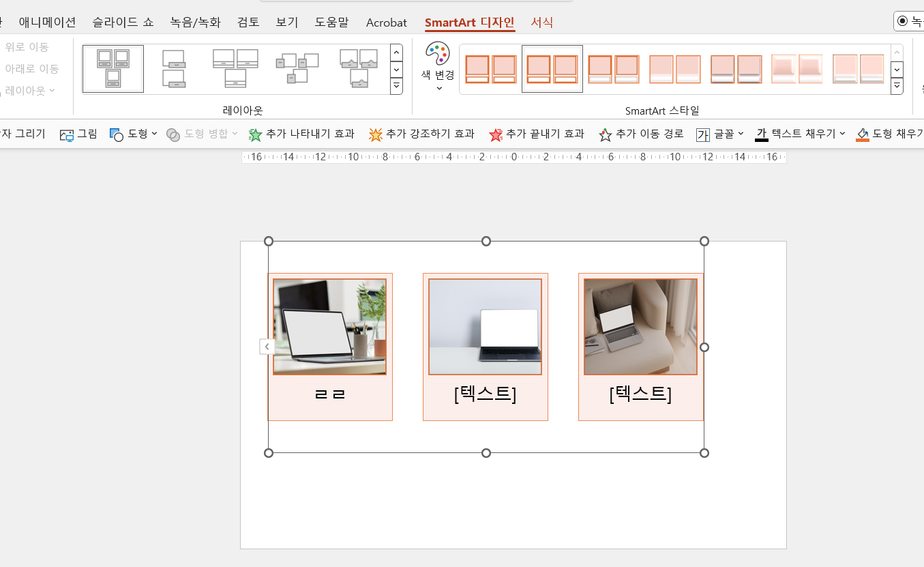
Task: Select the third layout thumbnail in 레이아웃 gallery
Action: click(x=235, y=69)
